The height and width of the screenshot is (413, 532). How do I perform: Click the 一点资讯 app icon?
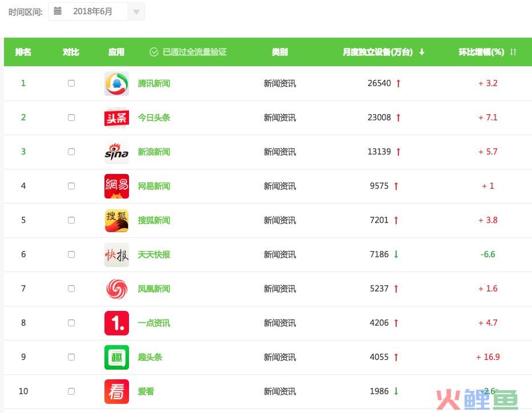116,323
